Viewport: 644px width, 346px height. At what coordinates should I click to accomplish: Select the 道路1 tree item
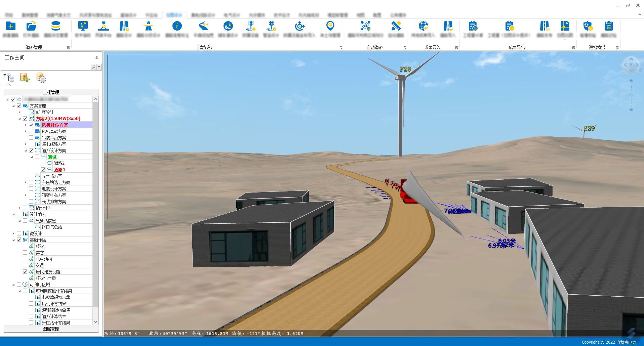(59, 170)
